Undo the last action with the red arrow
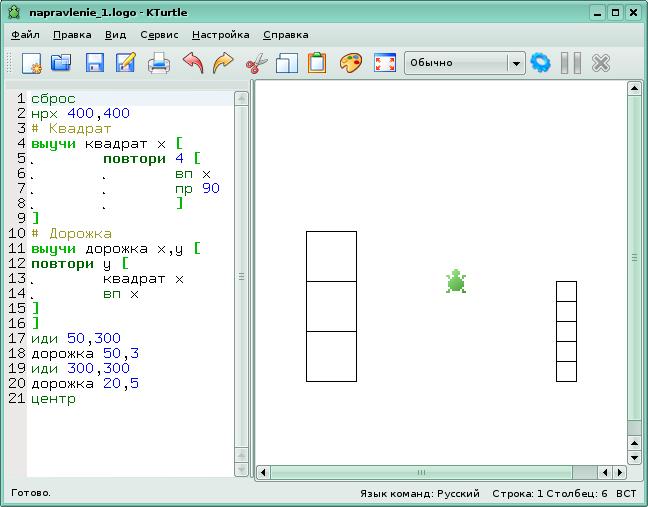648x507 pixels. pos(192,63)
